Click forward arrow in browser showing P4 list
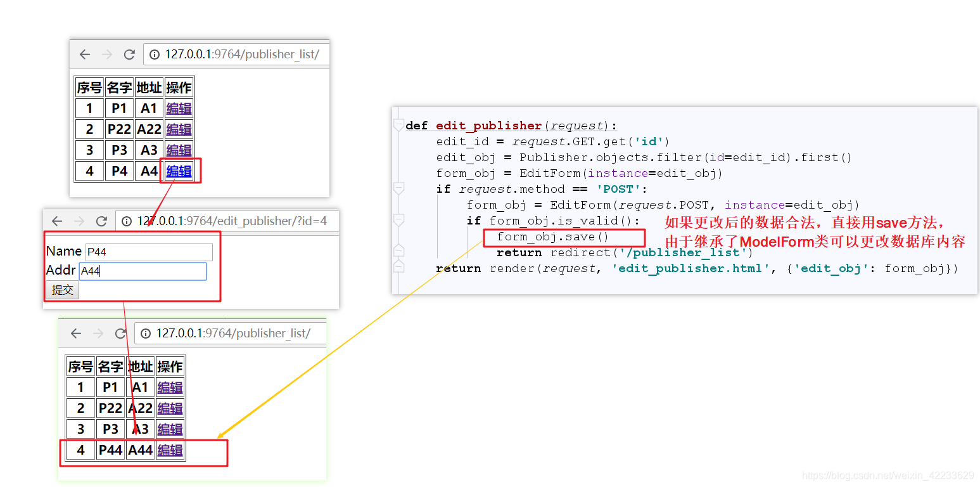The height and width of the screenshot is (487, 980). tap(107, 55)
